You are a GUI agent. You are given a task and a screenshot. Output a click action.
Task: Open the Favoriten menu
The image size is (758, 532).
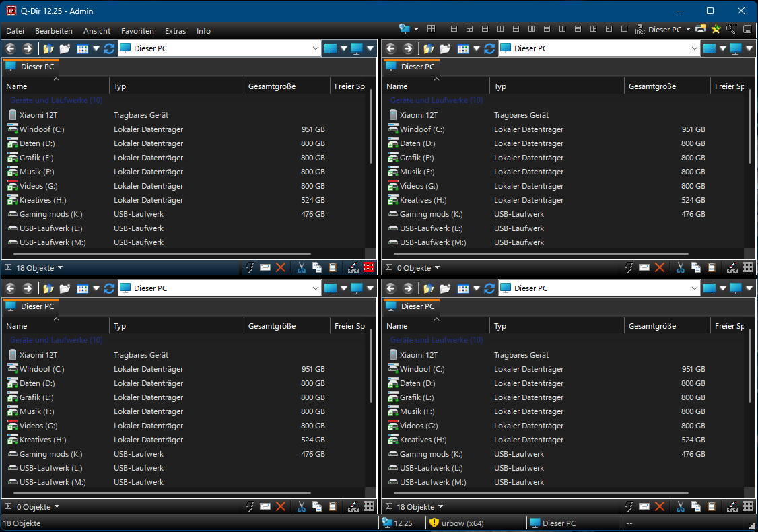[137, 31]
